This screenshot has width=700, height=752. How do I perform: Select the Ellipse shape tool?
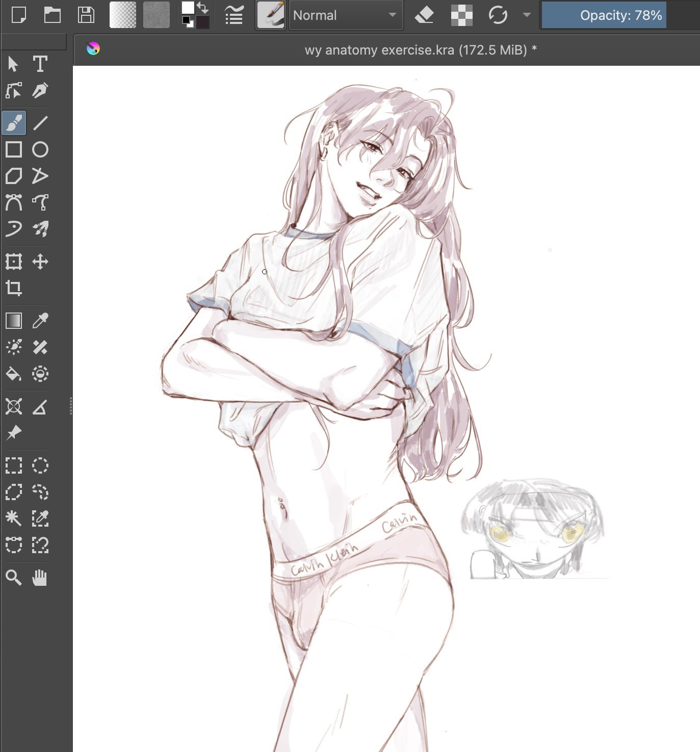[x=40, y=149]
